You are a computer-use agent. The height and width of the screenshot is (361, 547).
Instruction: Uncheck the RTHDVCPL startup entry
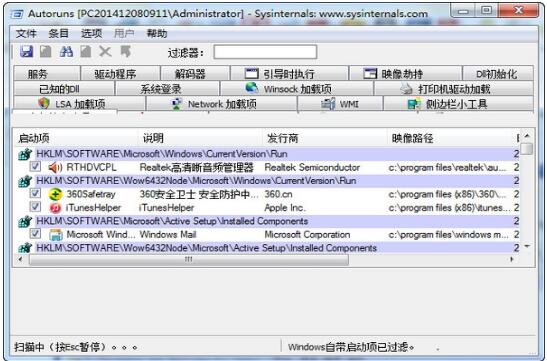coord(35,166)
